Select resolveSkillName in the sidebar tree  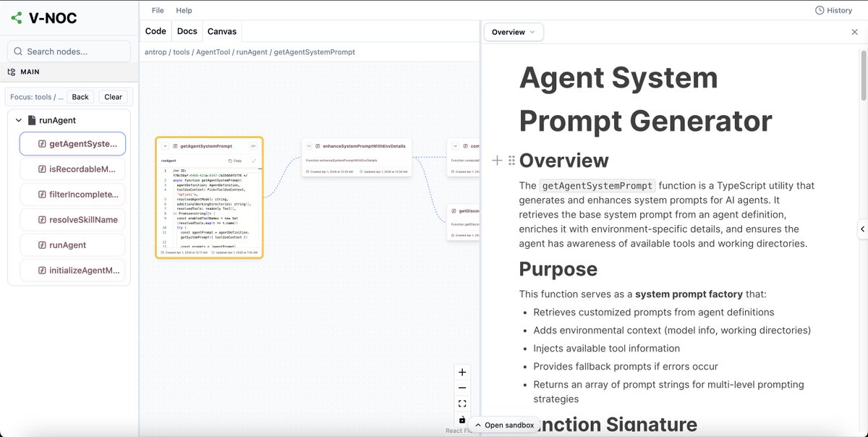(72, 220)
